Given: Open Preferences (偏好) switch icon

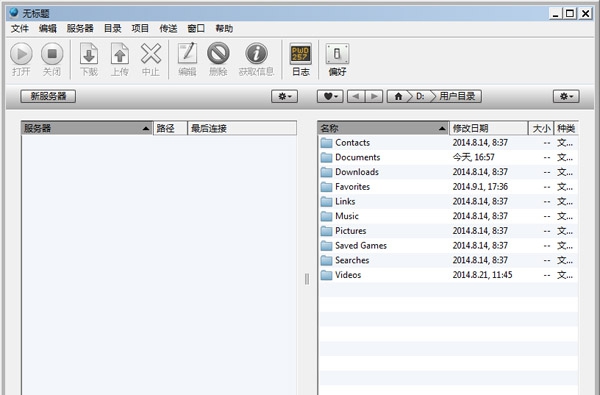Looking at the screenshot, I should 337,54.
